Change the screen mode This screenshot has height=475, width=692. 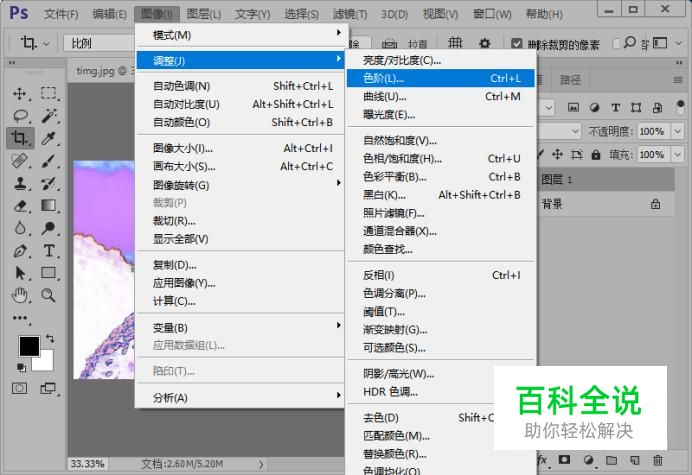pos(48,388)
